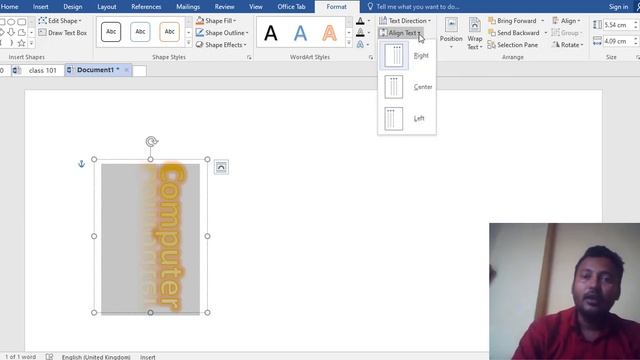Open the Align objects dropdown
This screenshot has width=640, height=360.
[566, 20]
